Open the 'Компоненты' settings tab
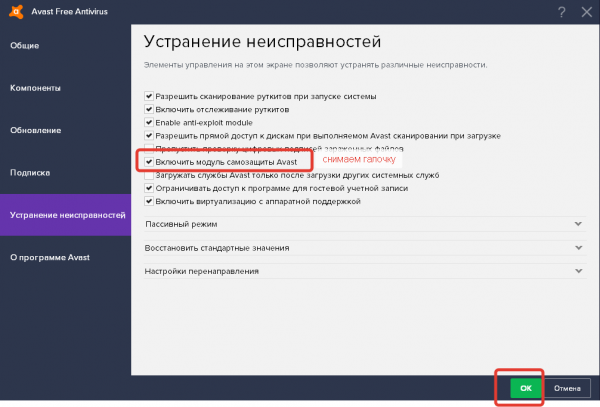Screen dimensions: 600x407 point(65,88)
